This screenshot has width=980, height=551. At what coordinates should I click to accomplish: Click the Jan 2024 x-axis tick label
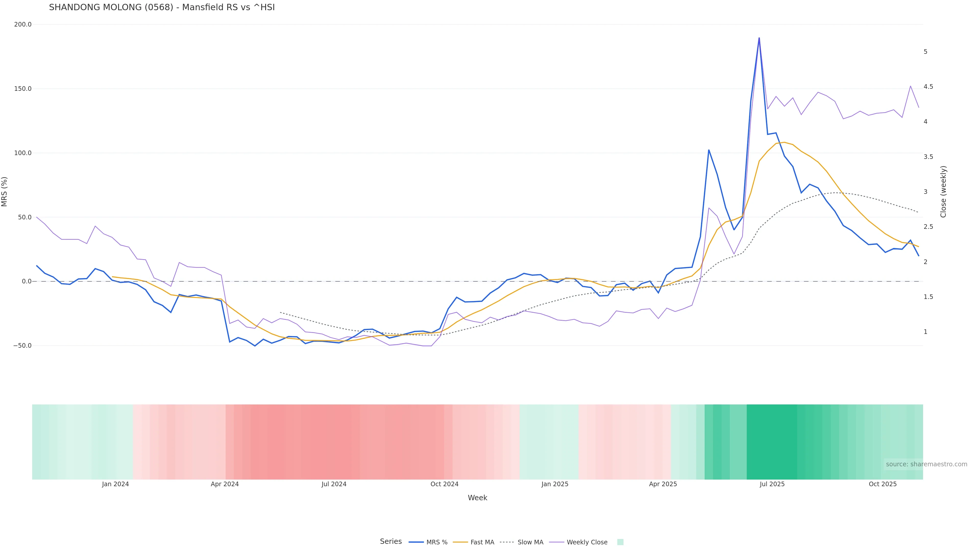point(115,484)
